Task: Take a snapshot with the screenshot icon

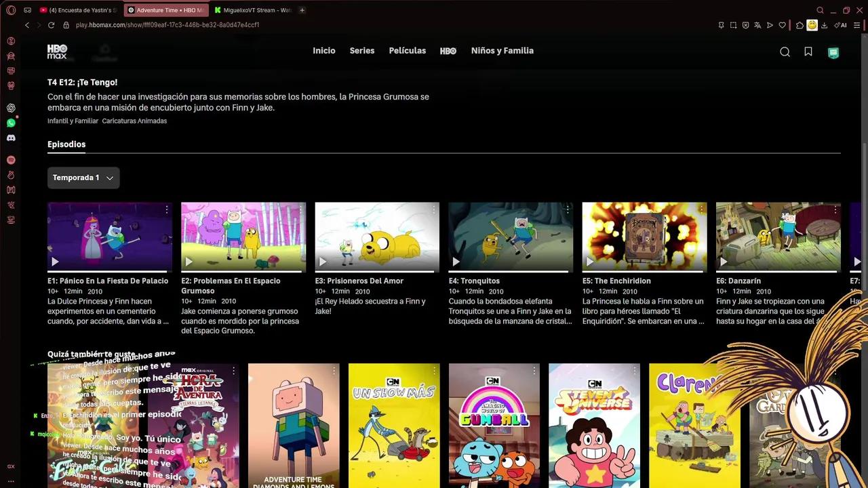Action: tap(733, 25)
